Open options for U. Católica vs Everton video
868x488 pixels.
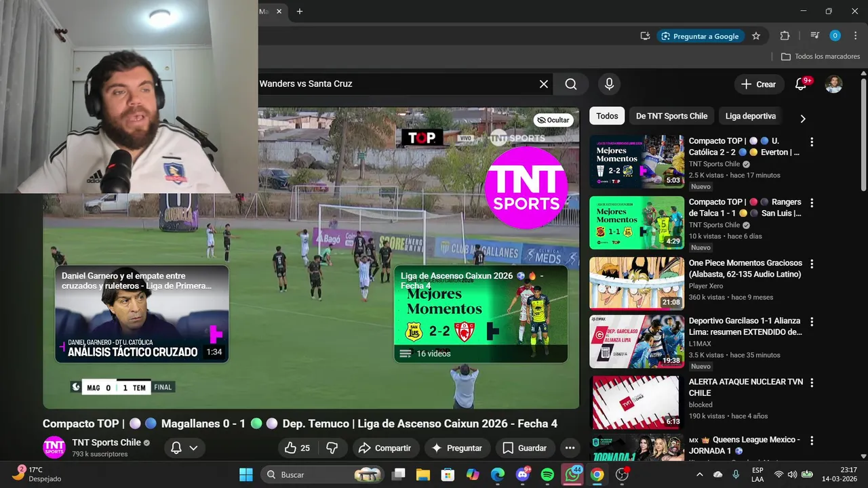[x=812, y=142]
